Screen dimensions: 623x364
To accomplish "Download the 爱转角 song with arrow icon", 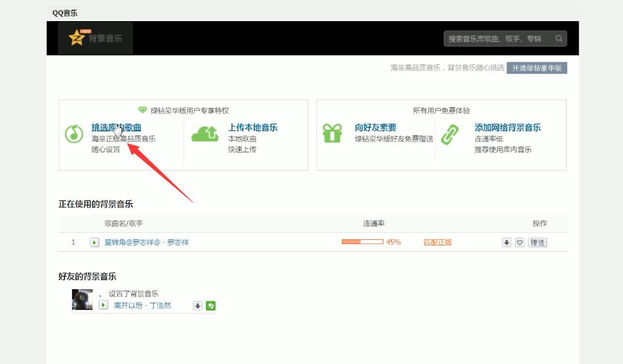I will (506, 243).
